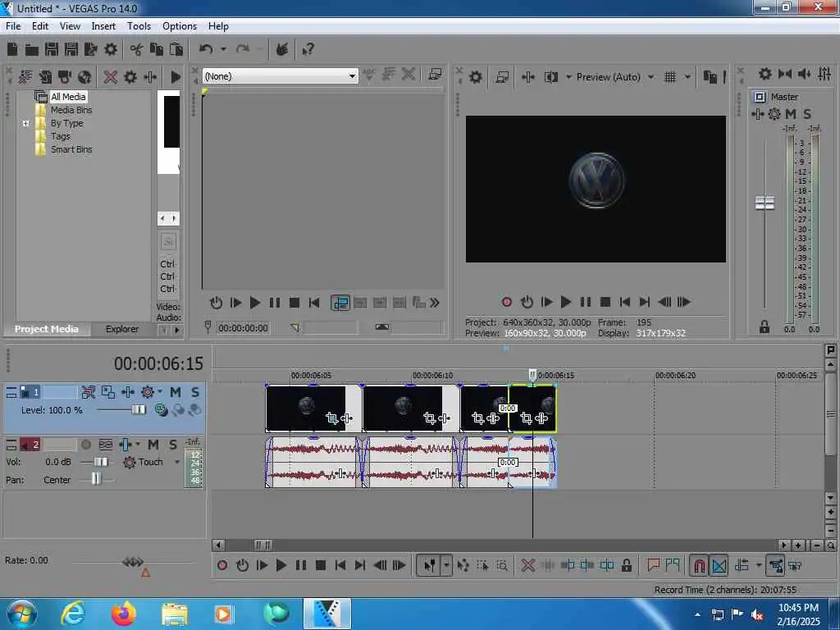Click Play in the video preview transport
This screenshot has width=840, height=630.
[566, 302]
